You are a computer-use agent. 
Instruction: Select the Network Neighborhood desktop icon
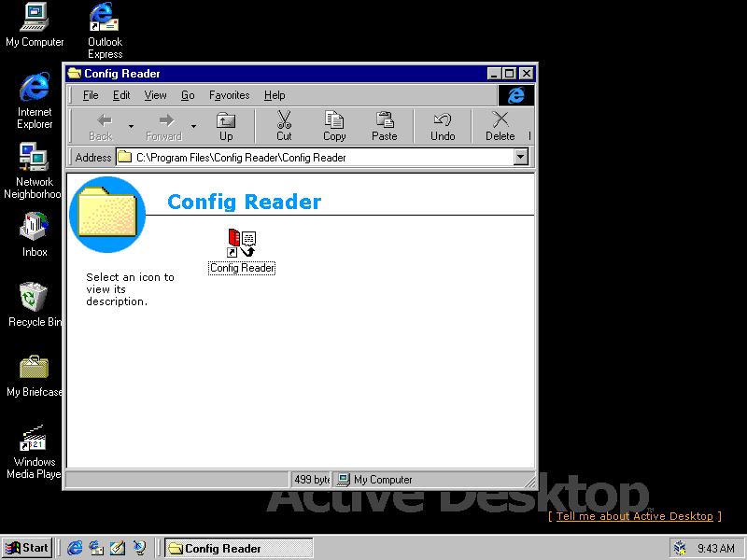coord(34,171)
